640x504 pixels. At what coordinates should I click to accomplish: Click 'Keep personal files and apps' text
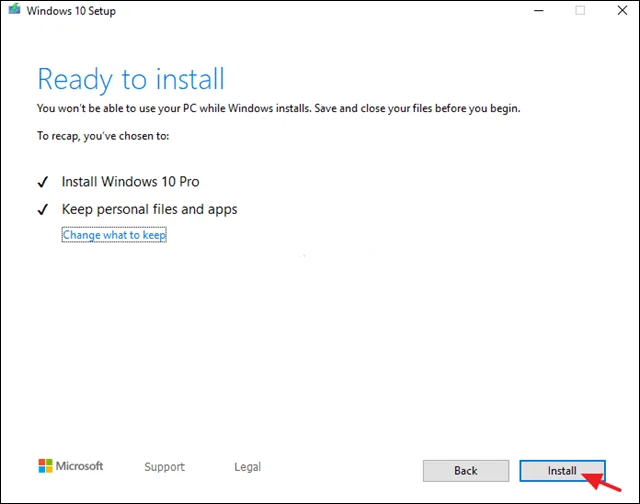click(x=149, y=209)
